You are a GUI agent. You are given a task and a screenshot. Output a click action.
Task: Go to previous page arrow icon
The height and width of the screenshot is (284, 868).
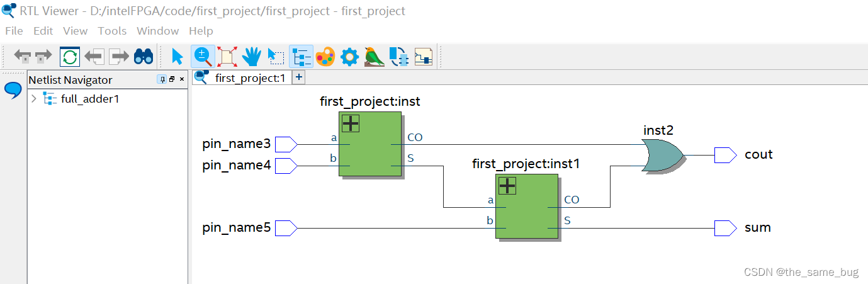click(x=94, y=57)
